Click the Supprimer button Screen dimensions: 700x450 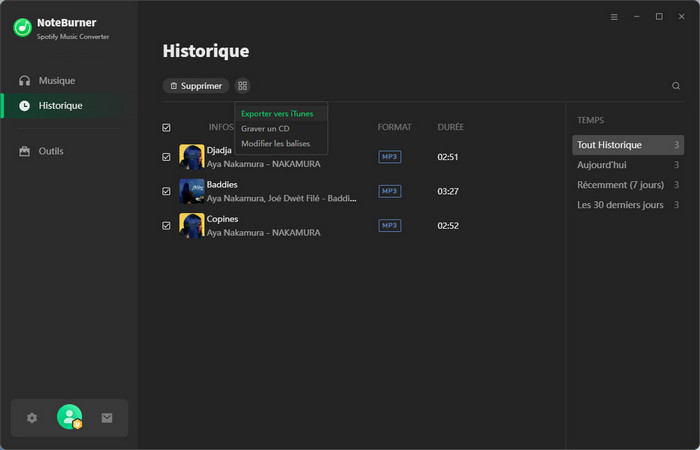point(196,86)
